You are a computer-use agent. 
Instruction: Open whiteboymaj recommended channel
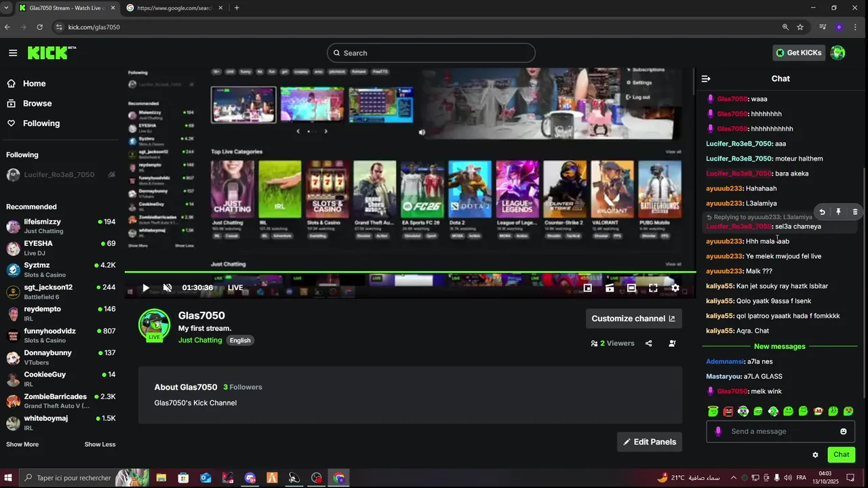point(61,423)
